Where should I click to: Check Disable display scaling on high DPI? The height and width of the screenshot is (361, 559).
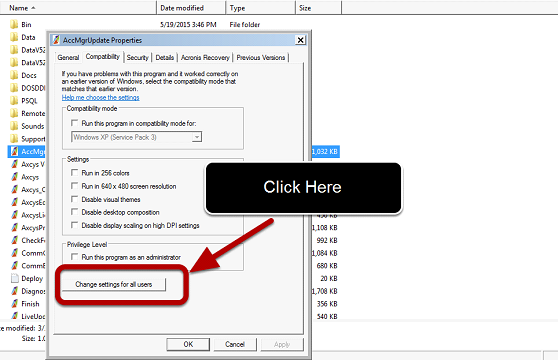[x=74, y=225]
